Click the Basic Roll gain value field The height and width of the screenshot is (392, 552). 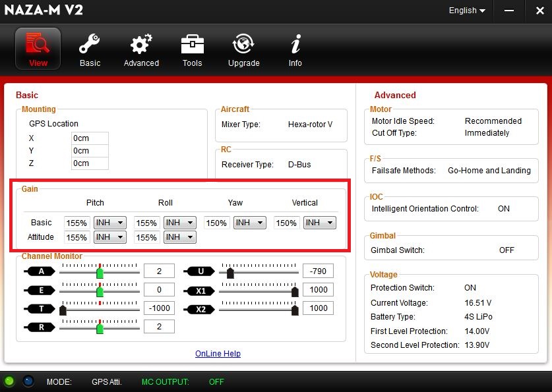[147, 223]
